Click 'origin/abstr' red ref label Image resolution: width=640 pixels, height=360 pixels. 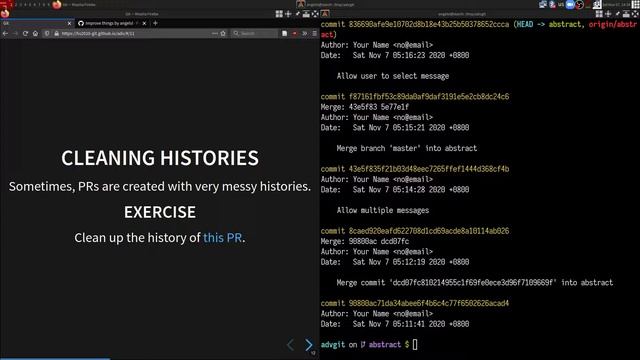click(612, 24)
